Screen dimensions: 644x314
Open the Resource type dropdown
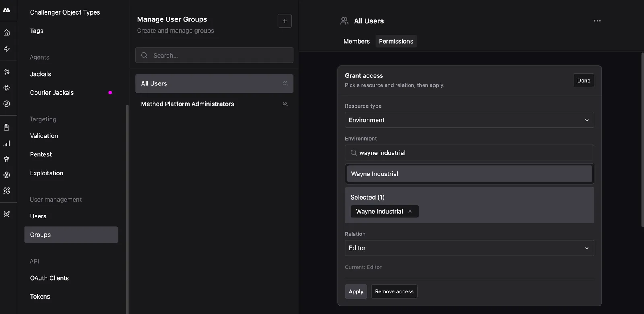click(x=469, y=120)
